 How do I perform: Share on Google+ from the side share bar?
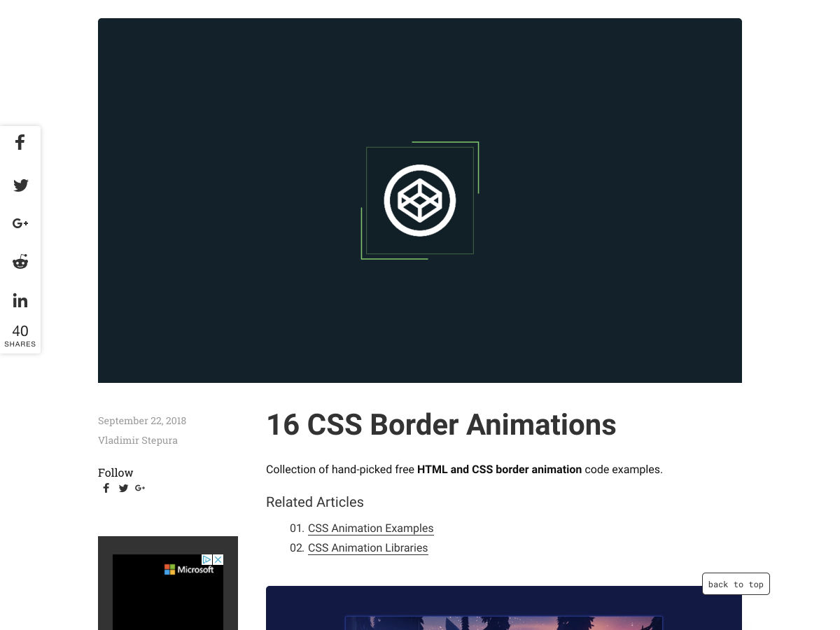click(x=20, y=223)
